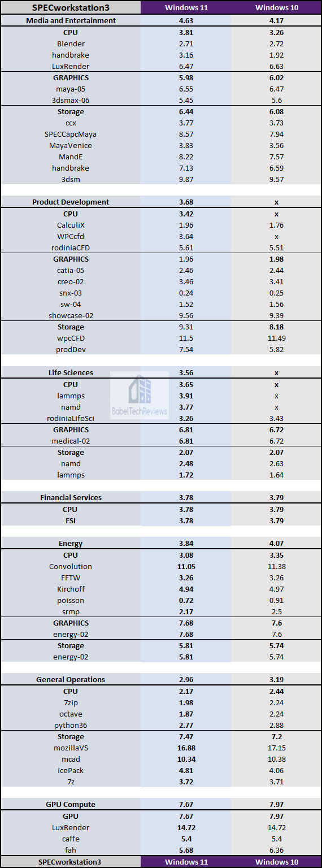Click the medical-02 row label
This screenshot has height=868, width=322.
tap(71, 441)
